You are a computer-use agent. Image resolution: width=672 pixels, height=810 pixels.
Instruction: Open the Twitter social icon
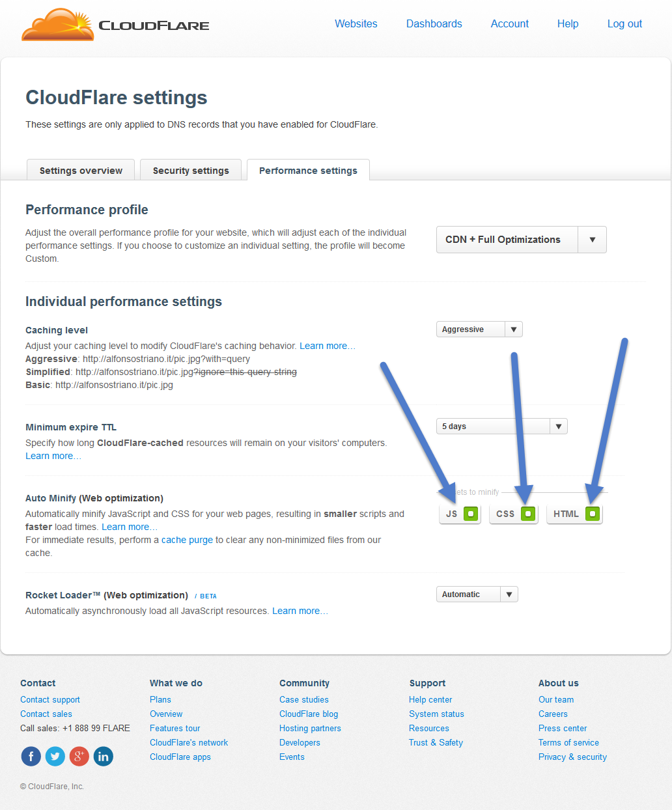tap(55, 756)
